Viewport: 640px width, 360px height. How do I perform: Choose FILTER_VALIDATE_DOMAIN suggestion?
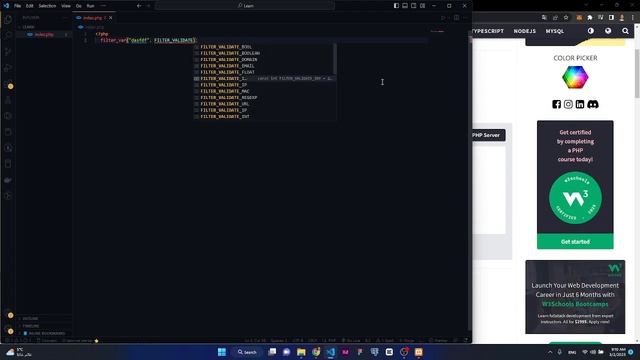264,60
